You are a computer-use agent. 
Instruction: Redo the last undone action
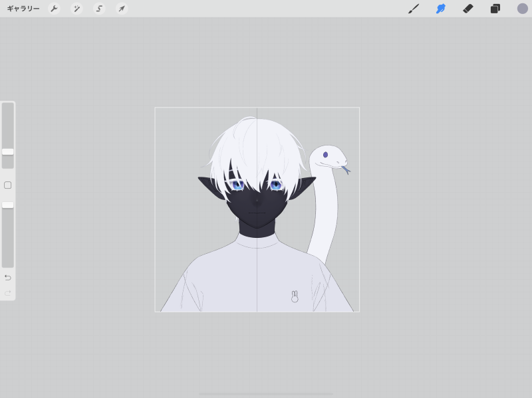[8, 292]
